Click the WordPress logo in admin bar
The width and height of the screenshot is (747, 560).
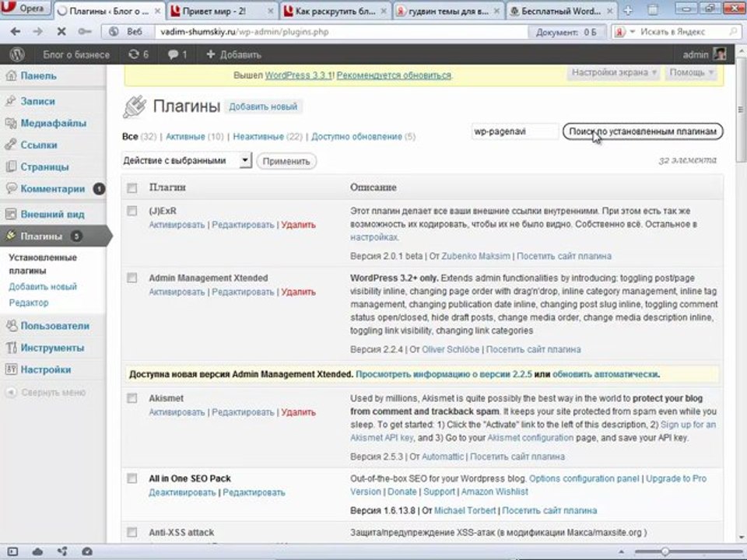[x=17, y=54]
